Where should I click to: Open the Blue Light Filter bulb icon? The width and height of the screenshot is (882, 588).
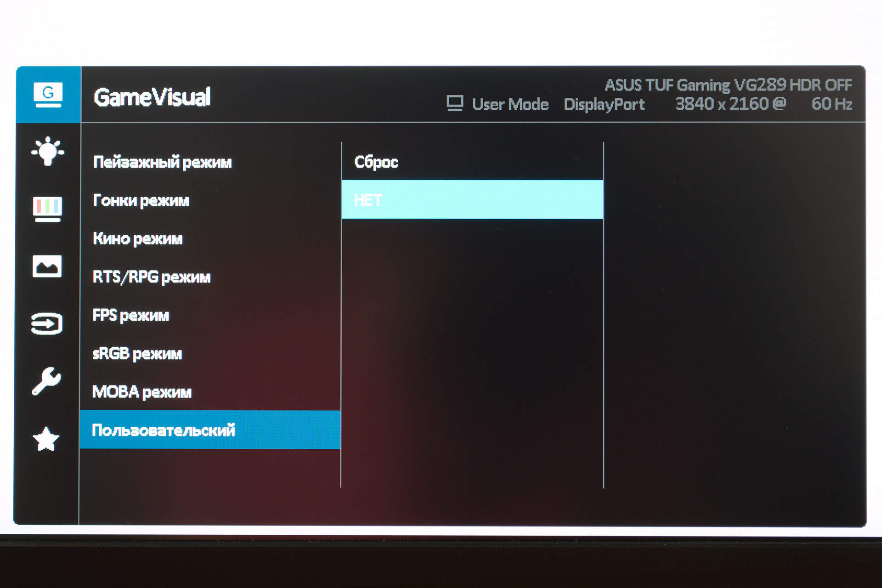tap(48, 152)
